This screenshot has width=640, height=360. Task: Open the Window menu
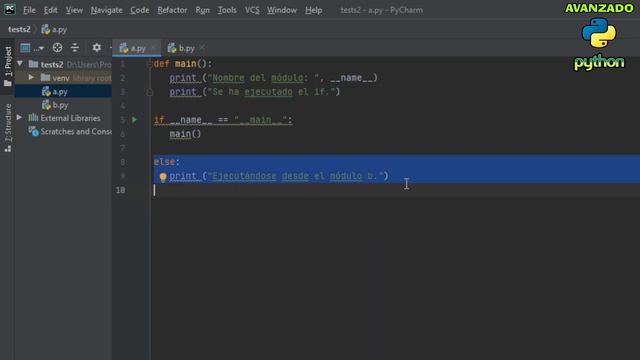[282, 10]
